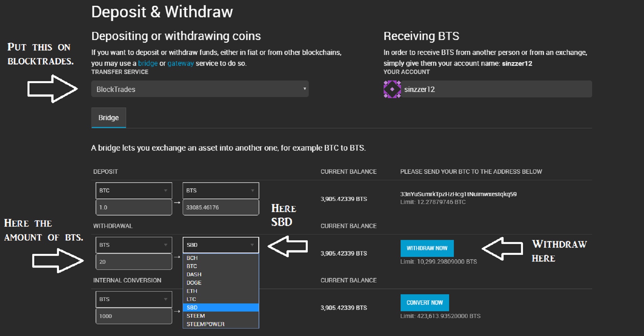Select BCH from the withdrawal list
The height and width of the screenshot is (336, 644).
[x=221, y=258]
